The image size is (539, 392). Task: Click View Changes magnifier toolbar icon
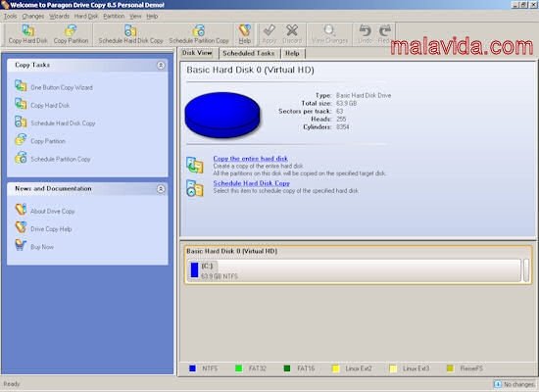click(x=329, y=30)
